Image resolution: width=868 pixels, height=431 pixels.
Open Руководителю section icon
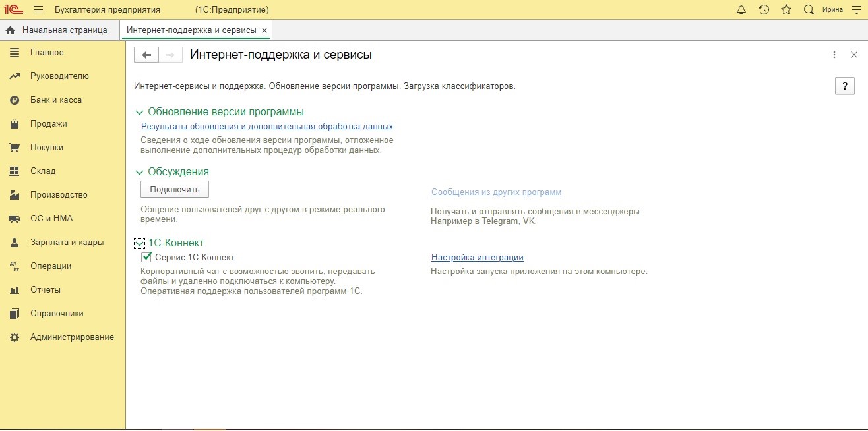(x=15, y=76)
